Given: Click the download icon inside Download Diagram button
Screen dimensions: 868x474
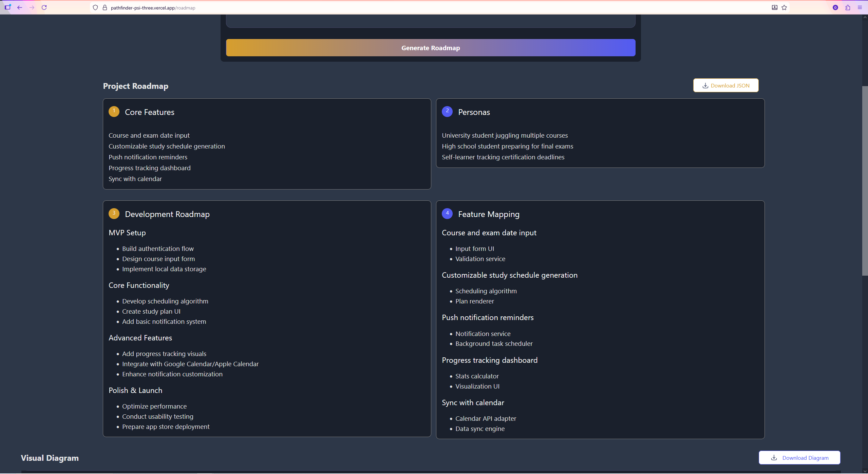Looking at the screenshot, I should [773, 457].
